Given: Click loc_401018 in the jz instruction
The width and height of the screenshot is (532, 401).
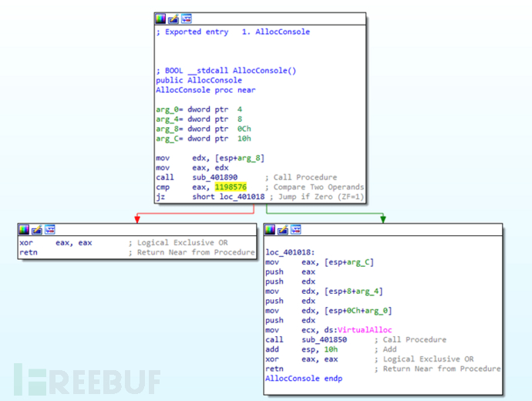Looking at the screenshot, I should tap(242, 197).
